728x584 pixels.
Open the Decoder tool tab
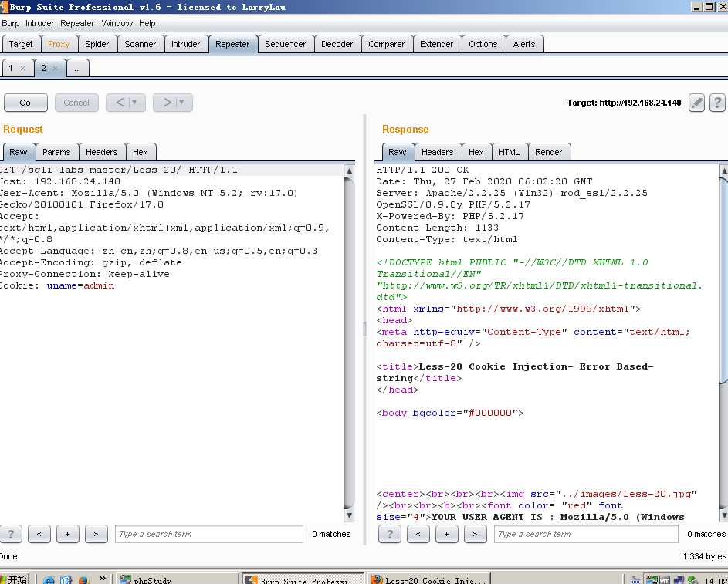click(337, 44)
